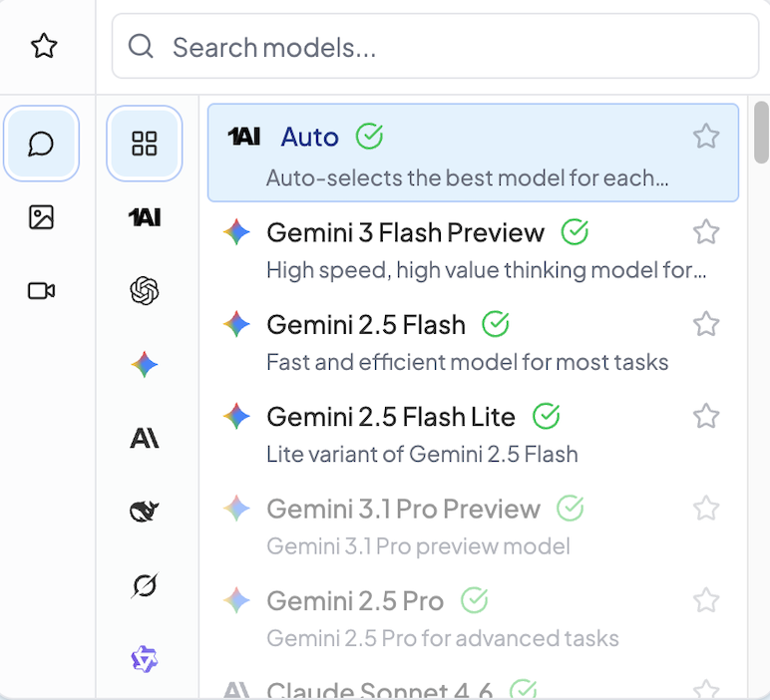Star the Claude Sonnet 4.6 model

pos(706,689)
